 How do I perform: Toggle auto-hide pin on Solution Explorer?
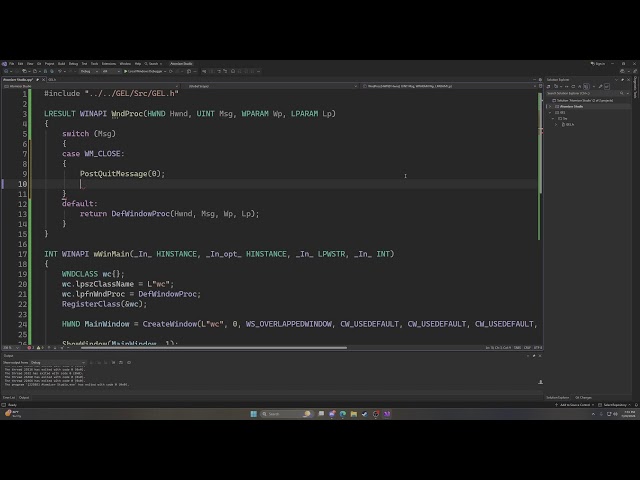pos(622,80)
